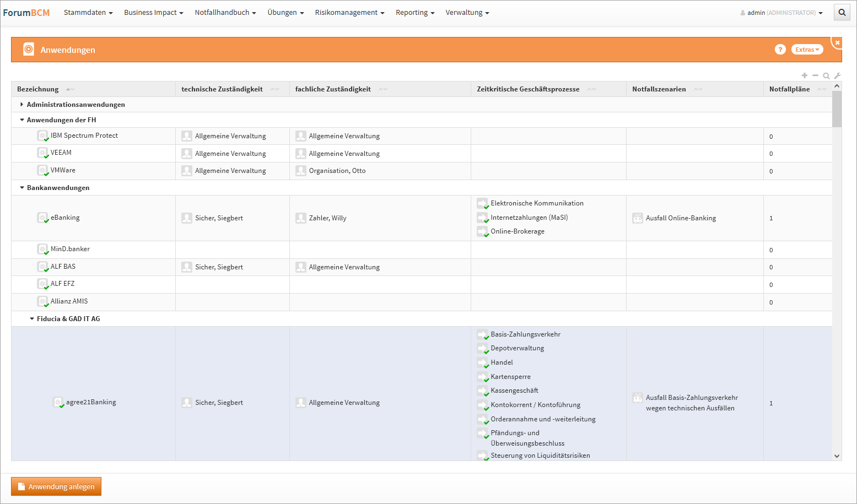The image size is (857, 504).
Task: Expand the Administrationsanwendungen group
Action: click(x=21, y=105)
